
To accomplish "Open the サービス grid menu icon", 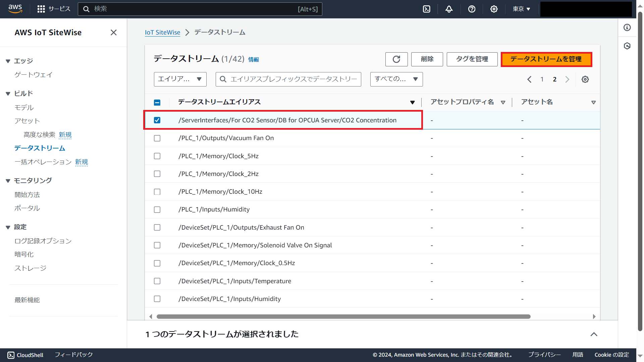I will coord(41,9).
